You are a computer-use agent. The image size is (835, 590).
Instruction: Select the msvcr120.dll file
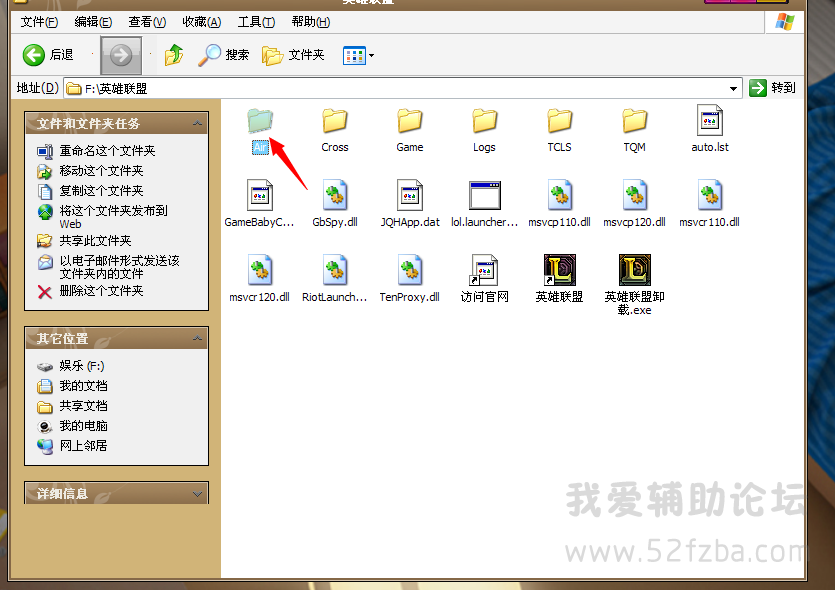[259, 279]
